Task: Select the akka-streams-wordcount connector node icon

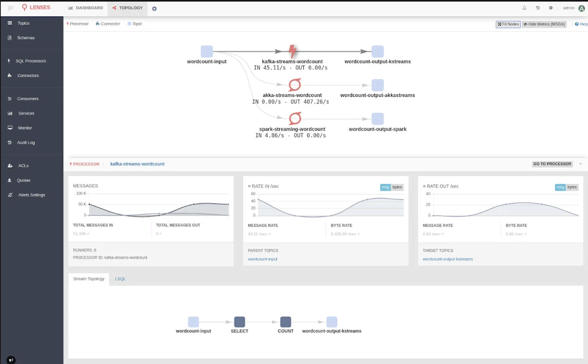Action: [x=294, y=85]
